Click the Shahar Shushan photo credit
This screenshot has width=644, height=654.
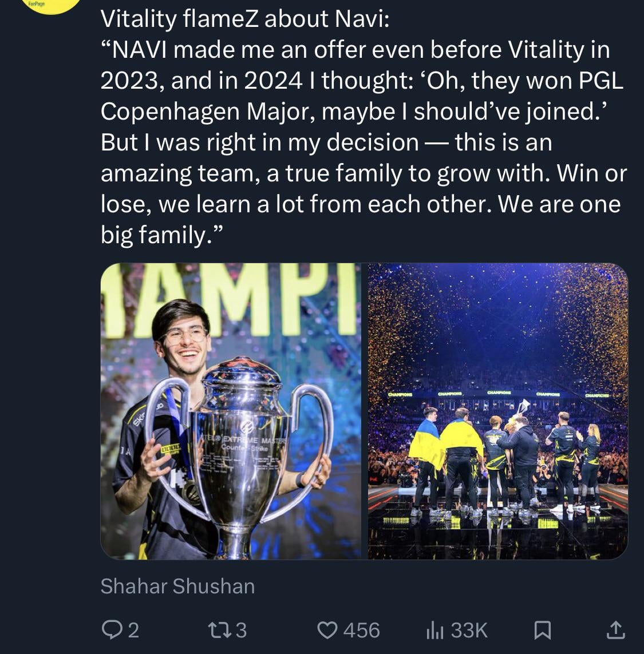(177, 586)
